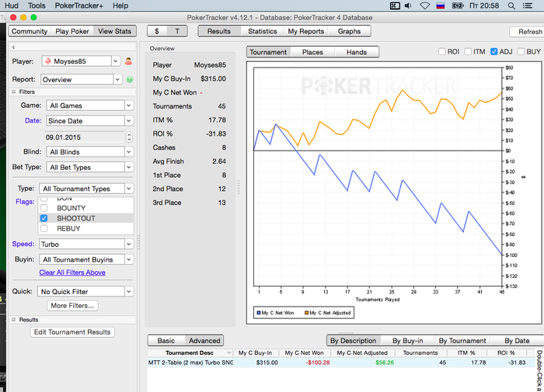Click the Russian flag input source icon
Image resolution: width=544 pixels, height=392 pixels.
pyautogui.click(x=441, y=5)
